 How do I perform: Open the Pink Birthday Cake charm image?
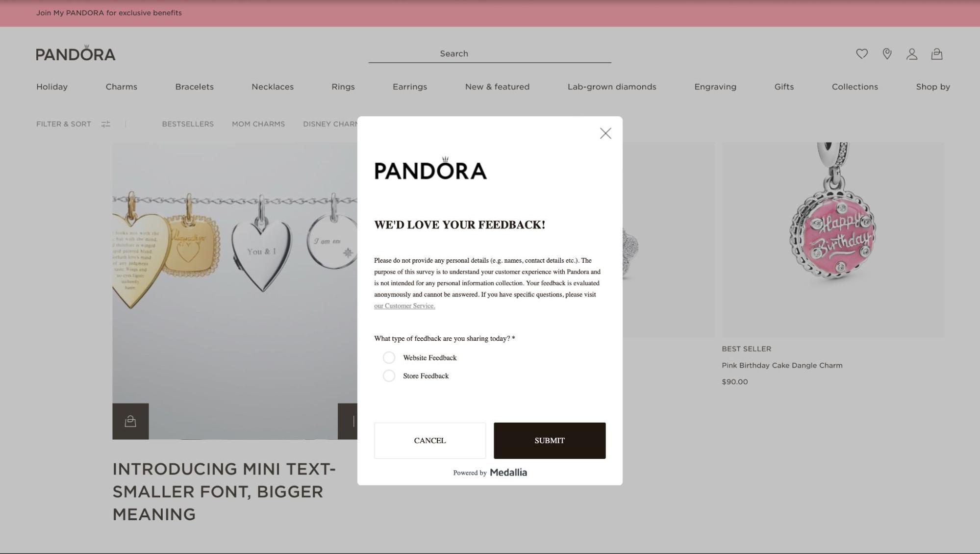[x=832, y=240]
